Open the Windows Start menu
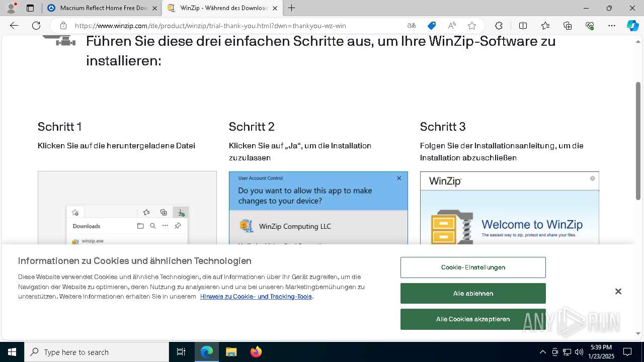The image size is (644, 362). click(x=12, y=352)
